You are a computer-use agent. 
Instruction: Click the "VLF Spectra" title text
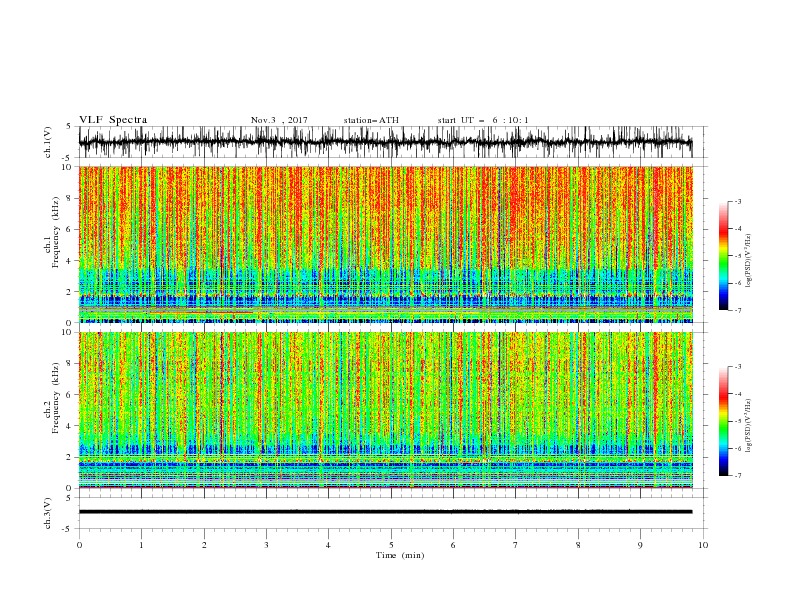tap(113, 120)
